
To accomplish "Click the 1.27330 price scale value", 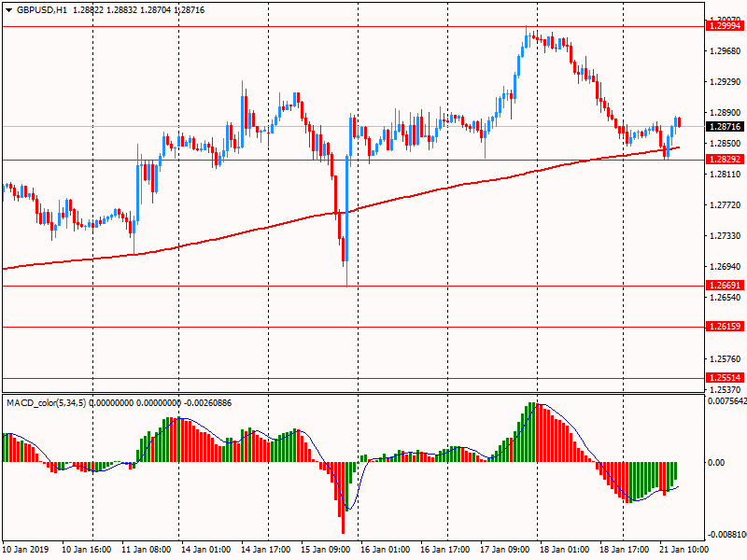I will [x=726, y=236].
